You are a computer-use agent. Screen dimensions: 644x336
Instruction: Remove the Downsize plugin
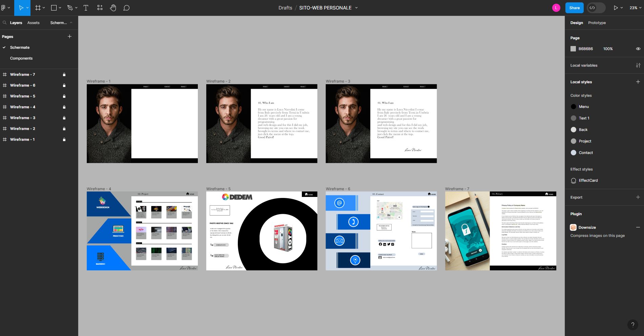click(x=638, y=227)
